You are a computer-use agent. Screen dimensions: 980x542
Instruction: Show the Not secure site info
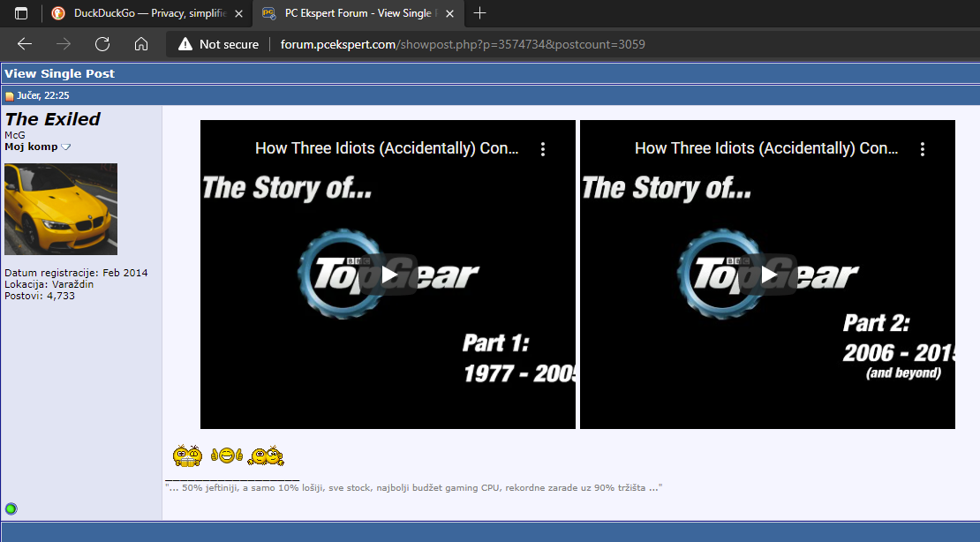point(218,44)
